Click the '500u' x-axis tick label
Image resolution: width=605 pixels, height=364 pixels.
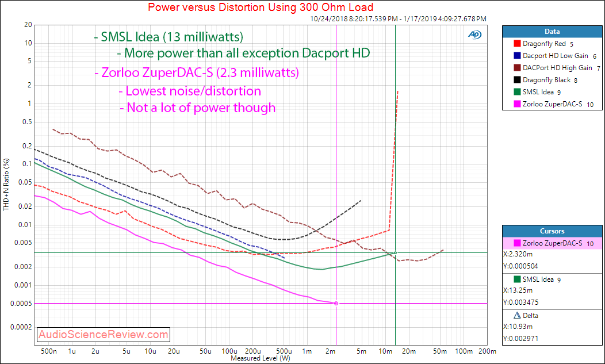tap(284, 351)
